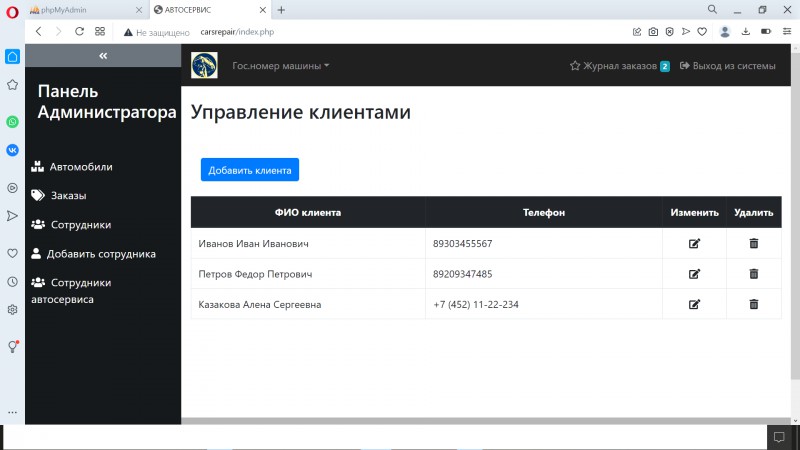Click the Не защищено security warning
This screenshot has height=450, width=800.
pos(156,32)
